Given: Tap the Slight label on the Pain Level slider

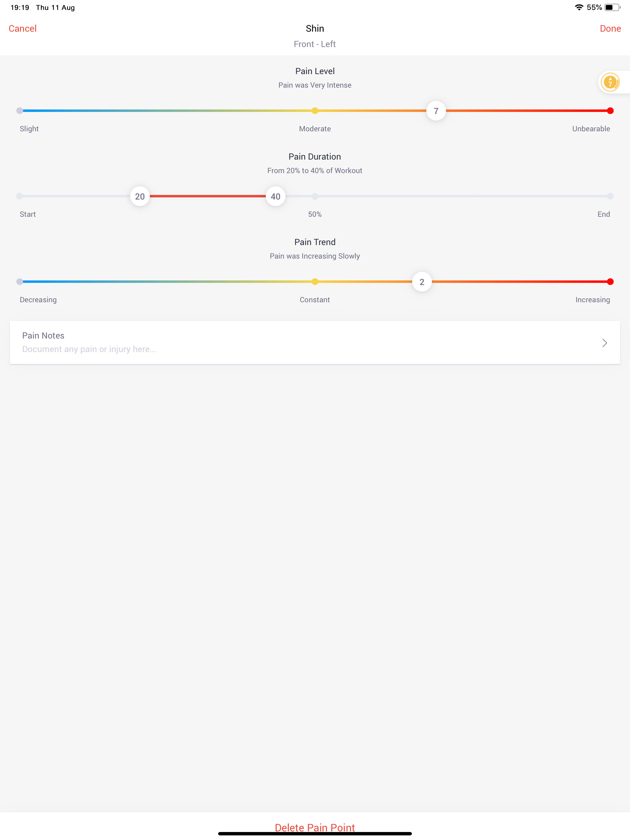Looking at the screenshot, I should (x=29, y=129).
